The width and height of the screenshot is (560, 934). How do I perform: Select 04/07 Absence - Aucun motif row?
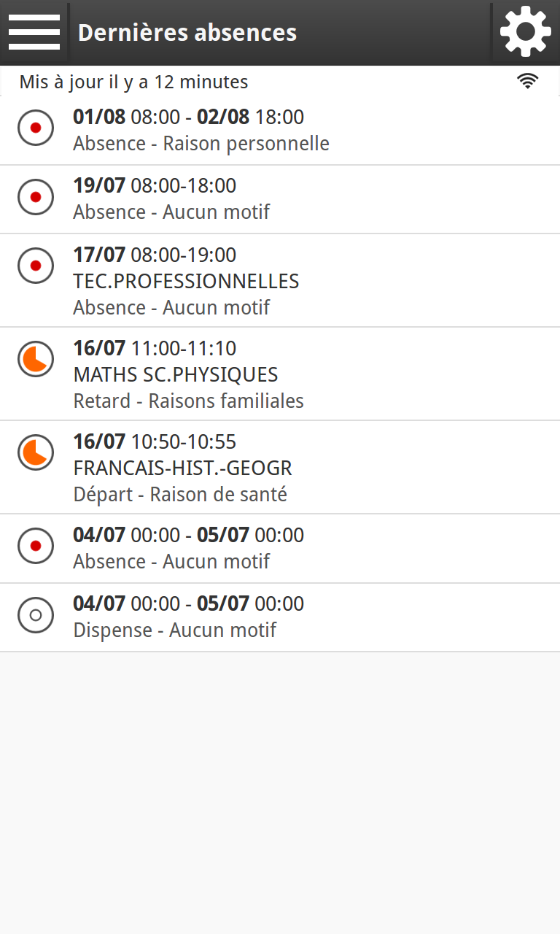tap(280, 549)
